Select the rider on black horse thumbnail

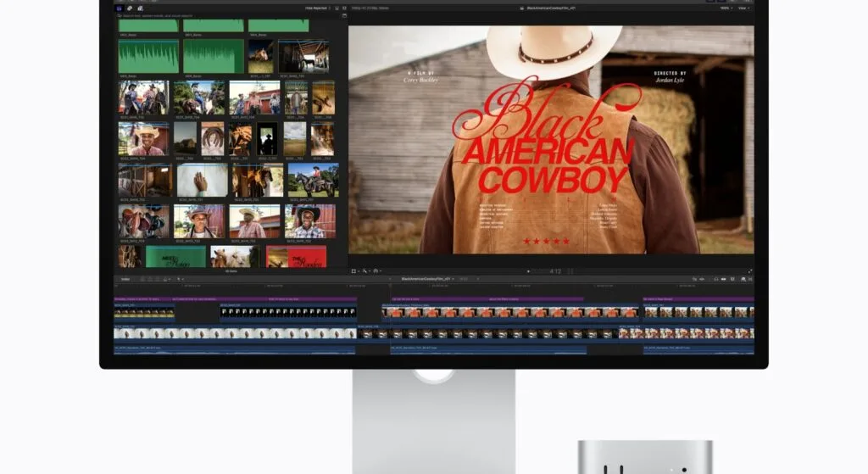(x=314, y=180)
